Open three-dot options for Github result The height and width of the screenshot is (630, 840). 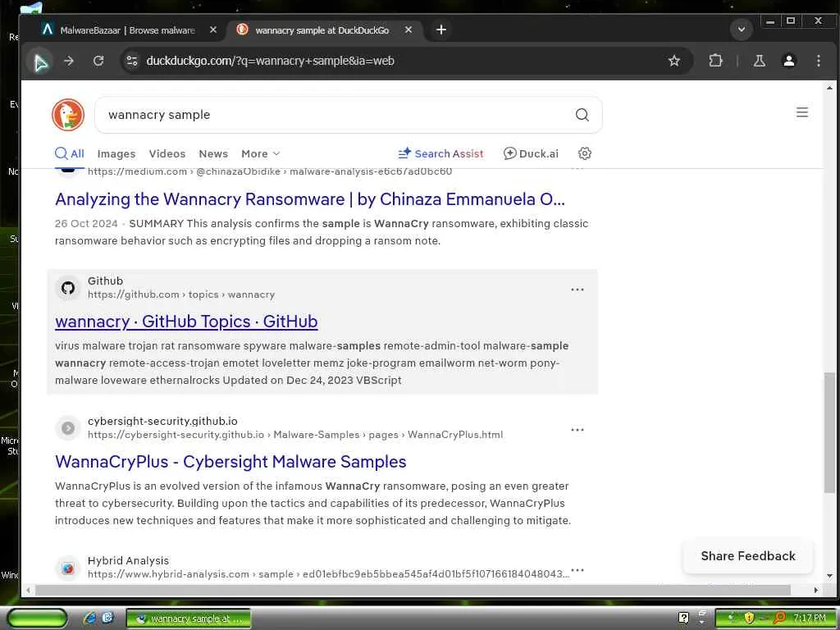[577, 290]
